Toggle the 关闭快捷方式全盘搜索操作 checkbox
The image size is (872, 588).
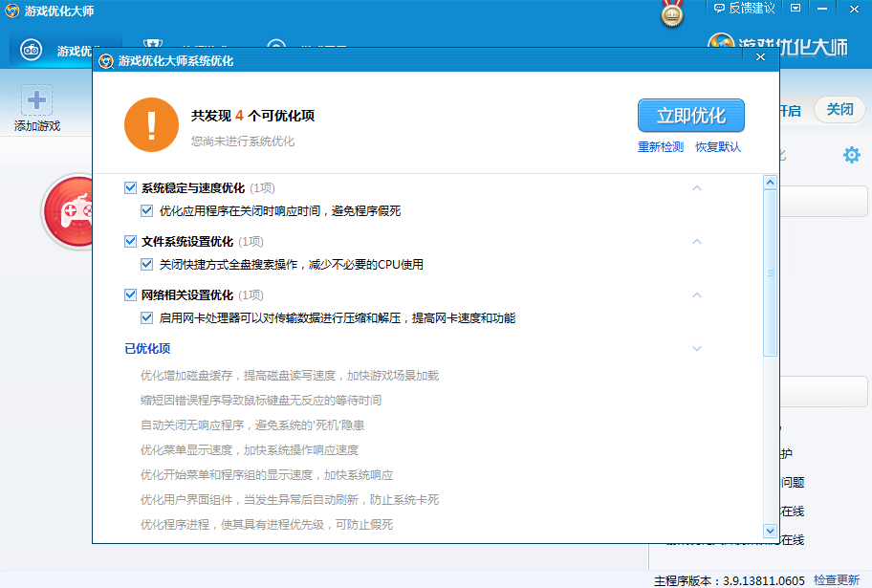click(147, 265)
